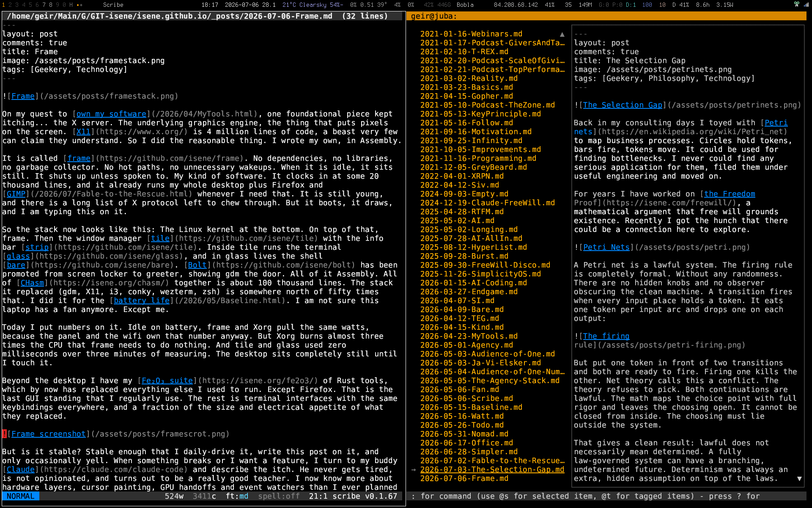Screen dimensions: 812x508
Task: Click the weather indicator showing Clearsky
Action: coord(313,5)
